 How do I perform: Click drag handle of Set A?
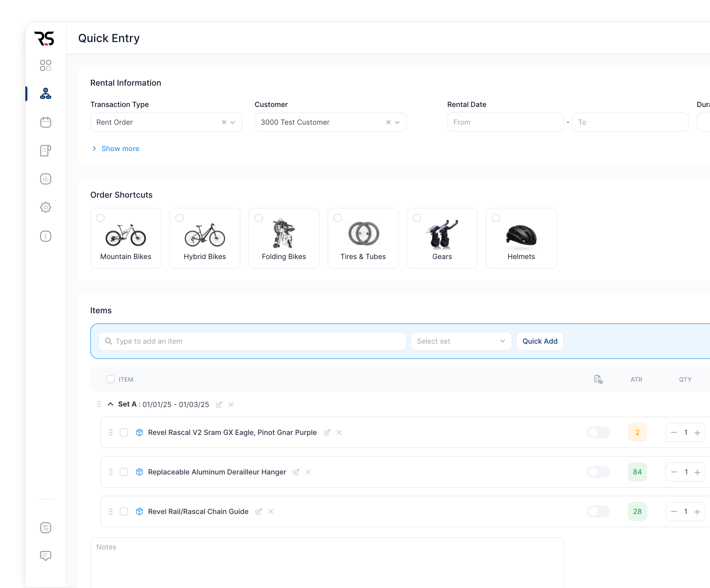99,404
